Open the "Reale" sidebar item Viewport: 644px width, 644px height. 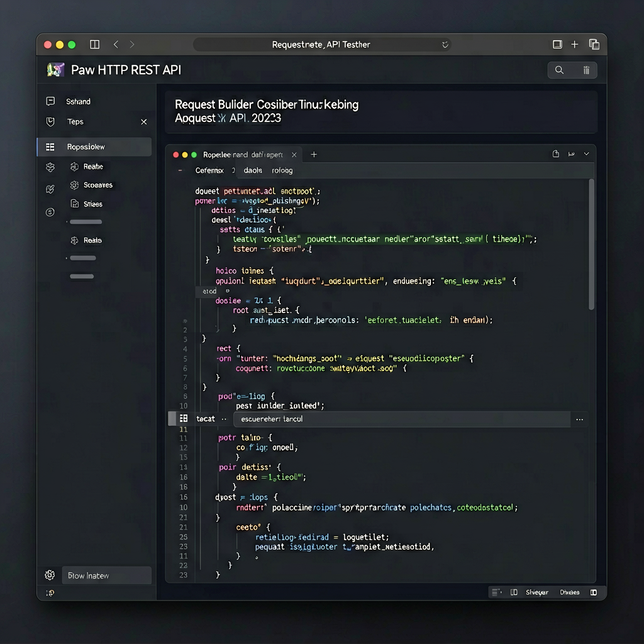(92, 240)
